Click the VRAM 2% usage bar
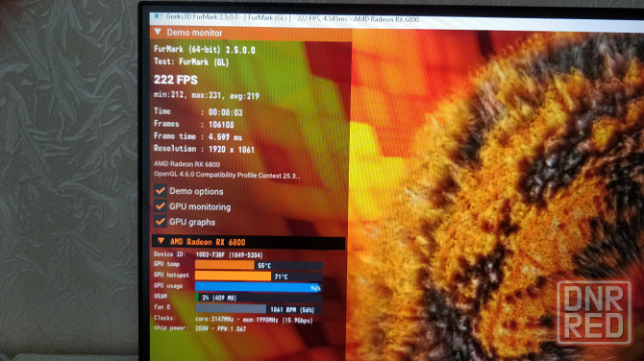Viewport: 644px width, 361px height. pyautogui.click(x=259, y=298)
